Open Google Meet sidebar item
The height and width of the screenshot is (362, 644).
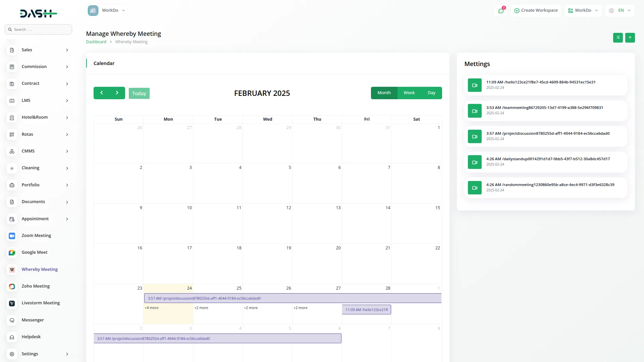pyautogui.click(x=34, y=252)
